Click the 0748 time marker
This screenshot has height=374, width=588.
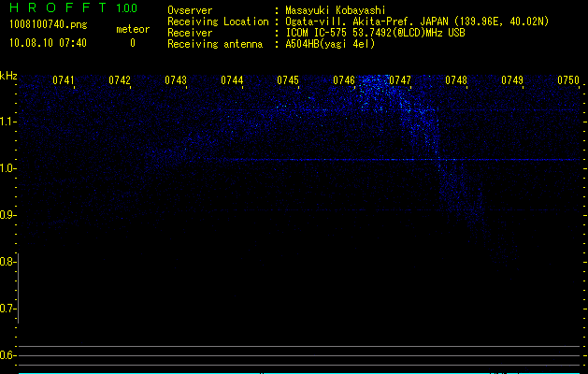click(x=456, y=80)
